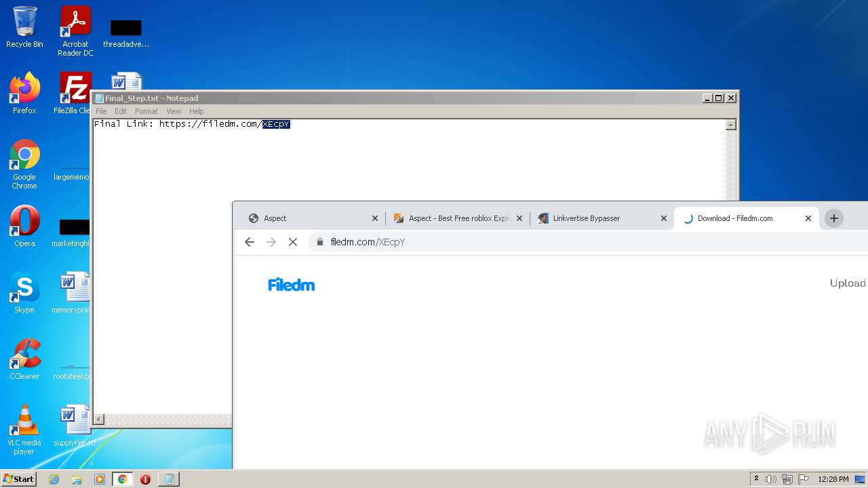Open the Recycle Bin desktop icon

coord(24,27)
